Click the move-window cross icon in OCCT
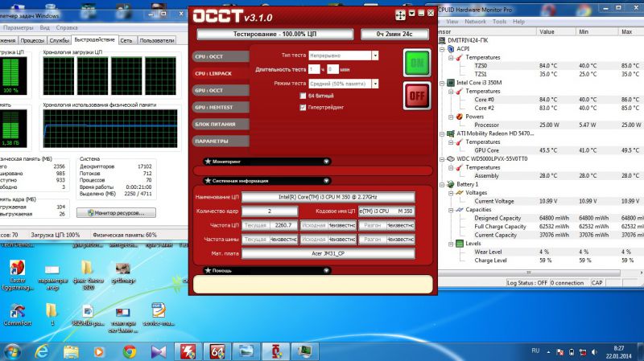 pos(400,15)
